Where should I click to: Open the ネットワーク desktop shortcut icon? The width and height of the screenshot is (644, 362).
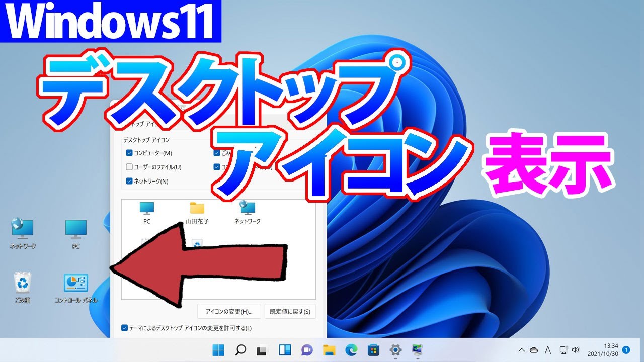[23, 234]
